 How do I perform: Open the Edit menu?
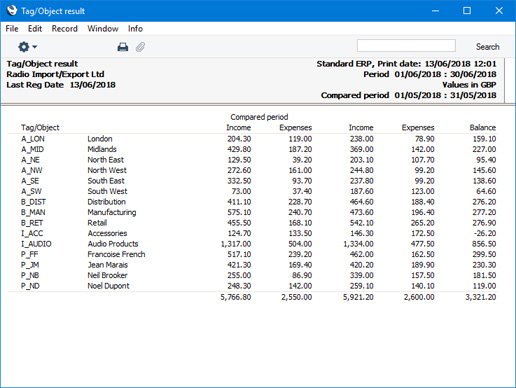click(35, 29)
